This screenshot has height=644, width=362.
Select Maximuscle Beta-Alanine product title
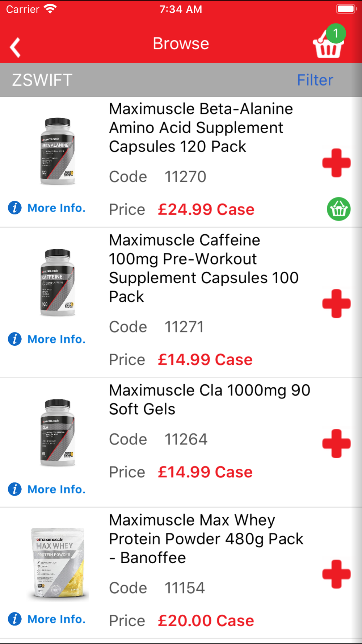pos(201,127)
